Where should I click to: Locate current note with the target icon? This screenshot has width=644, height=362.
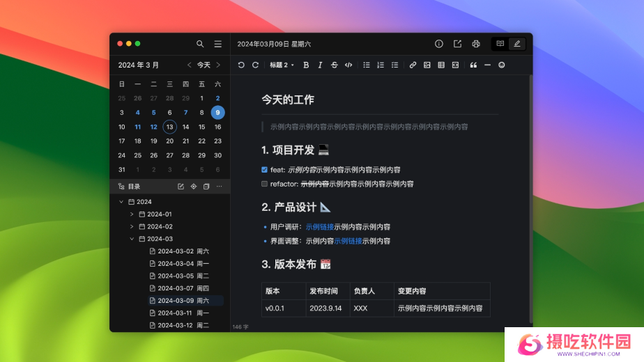194,187
